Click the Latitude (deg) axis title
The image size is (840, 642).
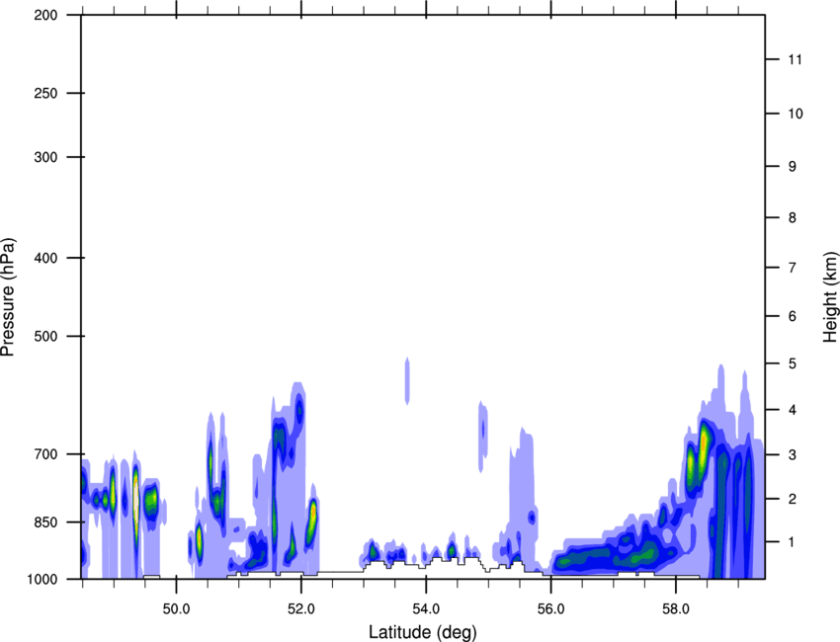click(x=423, y=632)
